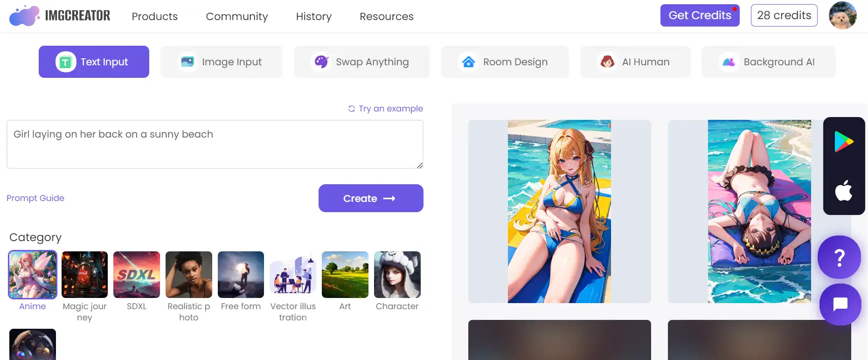Select the Vector illustration category thumbnail

click(x=293, y=275)
